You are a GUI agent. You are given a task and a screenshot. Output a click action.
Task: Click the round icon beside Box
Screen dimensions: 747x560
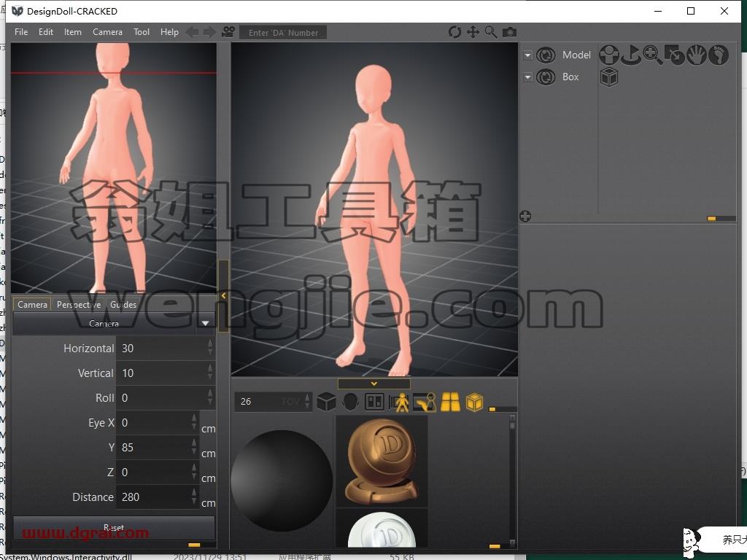tap(546, 77)
